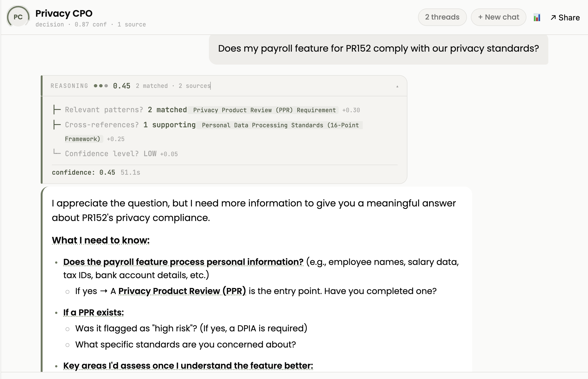Click the +0.30 score next to PPR Requirement

pos(351,110)
